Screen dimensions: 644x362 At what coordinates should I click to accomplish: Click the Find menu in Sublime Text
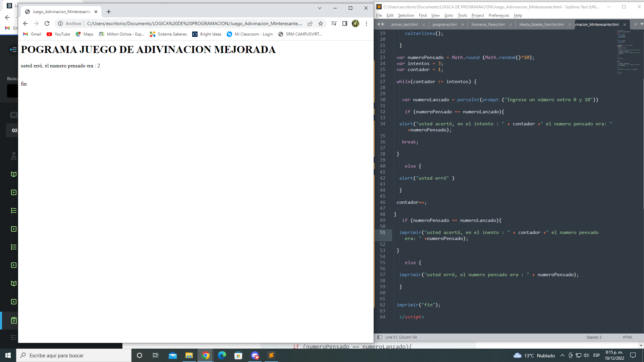tap(423, 15)
